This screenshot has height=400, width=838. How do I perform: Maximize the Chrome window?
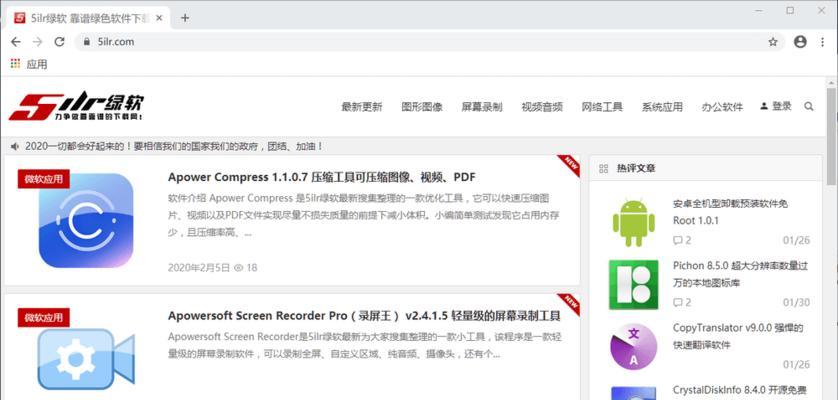[790, 10]
